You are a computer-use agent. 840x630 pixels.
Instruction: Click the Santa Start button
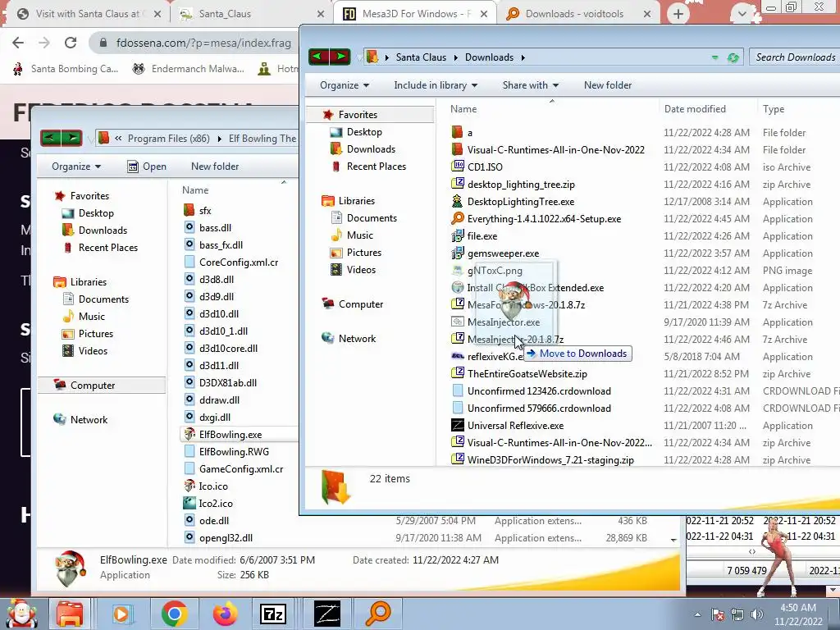21,614
